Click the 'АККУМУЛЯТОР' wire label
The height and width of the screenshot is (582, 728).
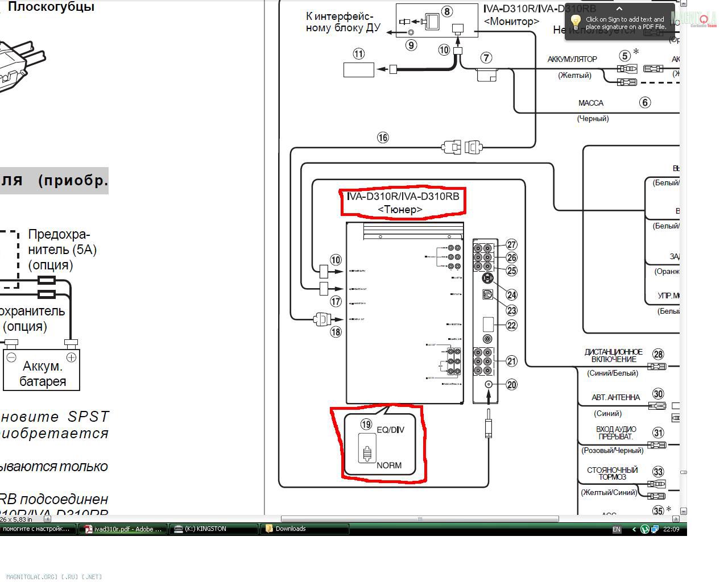[x=572, y=59]
